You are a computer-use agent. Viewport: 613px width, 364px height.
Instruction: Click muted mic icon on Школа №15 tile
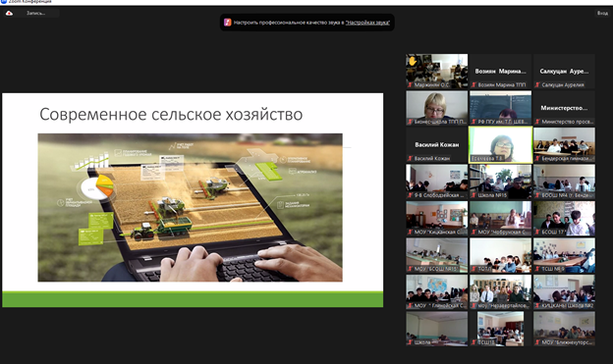point(474,195)
